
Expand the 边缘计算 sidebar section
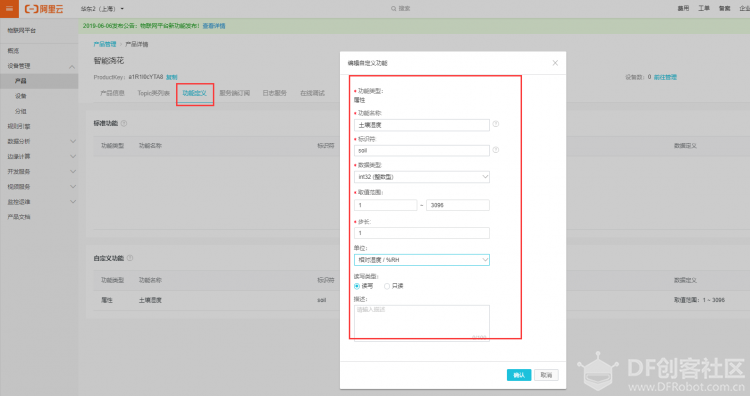click(x=39, y=156)
